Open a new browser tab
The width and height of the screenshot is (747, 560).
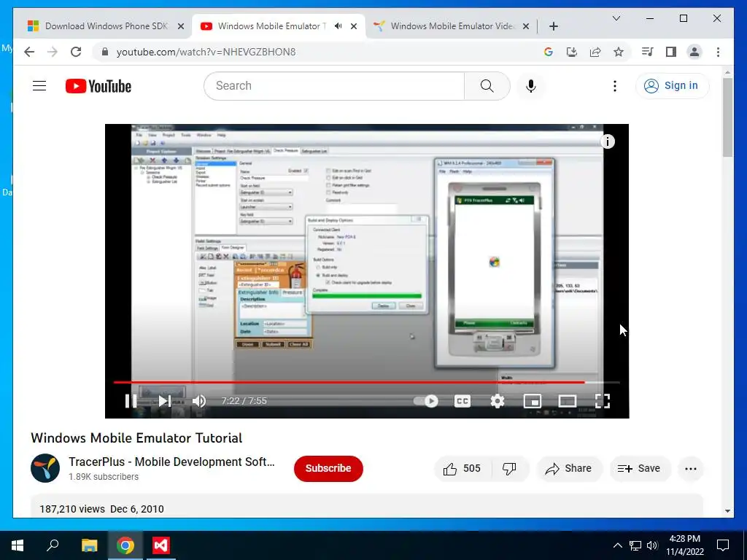[x=553, y=26]
